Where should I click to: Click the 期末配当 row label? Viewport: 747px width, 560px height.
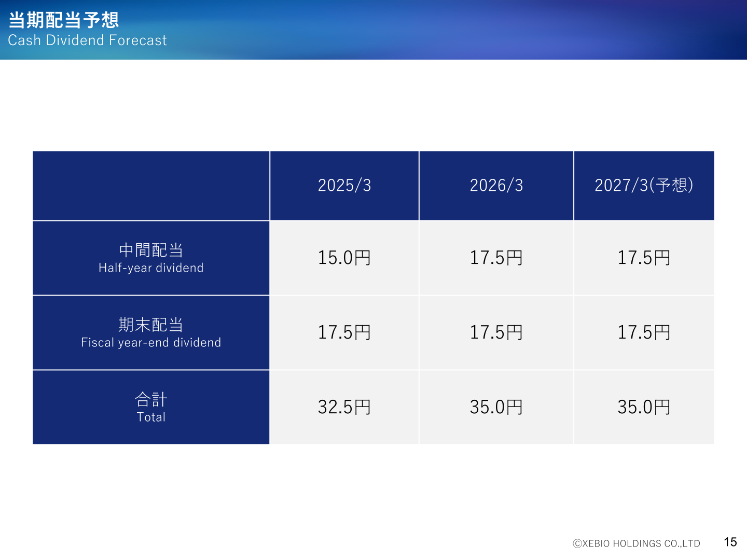point(151,325)
